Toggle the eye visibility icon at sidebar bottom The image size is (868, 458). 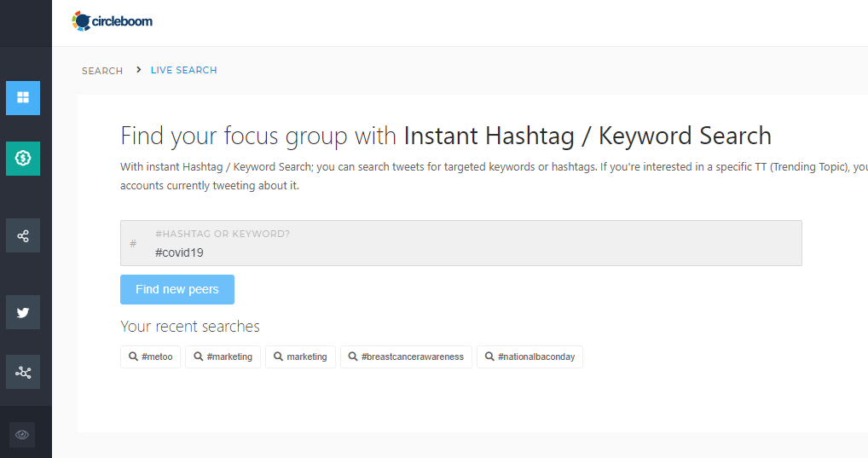(22, 434)
